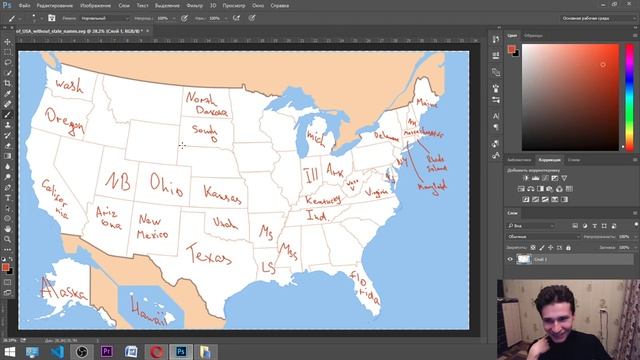Click the flow 100% input field
The width and height of the screenshot is (640, 360).
click(x=215, y=18)
